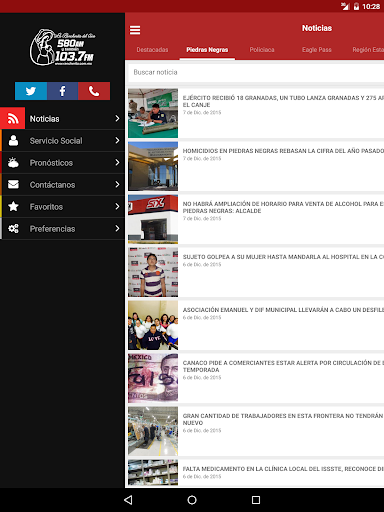This screenshot has width=384, height=512.
Task: Click the Servicio Social person icon
Action: 13,140
